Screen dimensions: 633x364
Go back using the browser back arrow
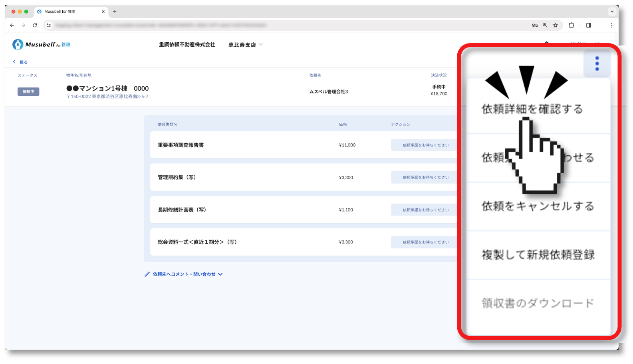[12, 25]
